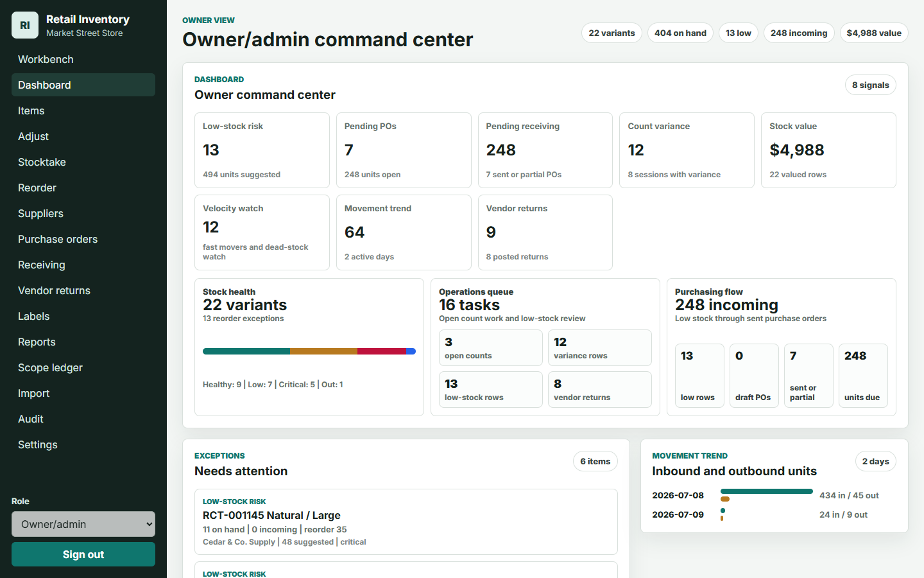Viewport: 924px width, 578px height.
Task: Open the Adjust section
Action: [x=83, y=136]
